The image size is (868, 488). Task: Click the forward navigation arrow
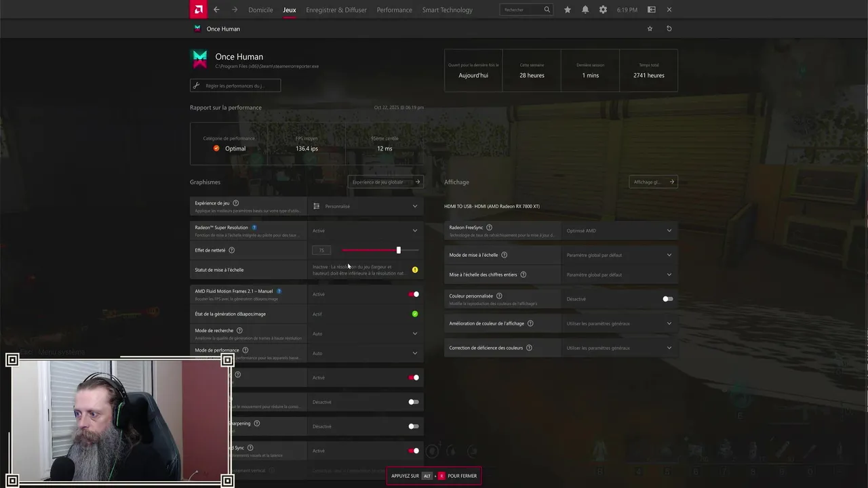235,9
